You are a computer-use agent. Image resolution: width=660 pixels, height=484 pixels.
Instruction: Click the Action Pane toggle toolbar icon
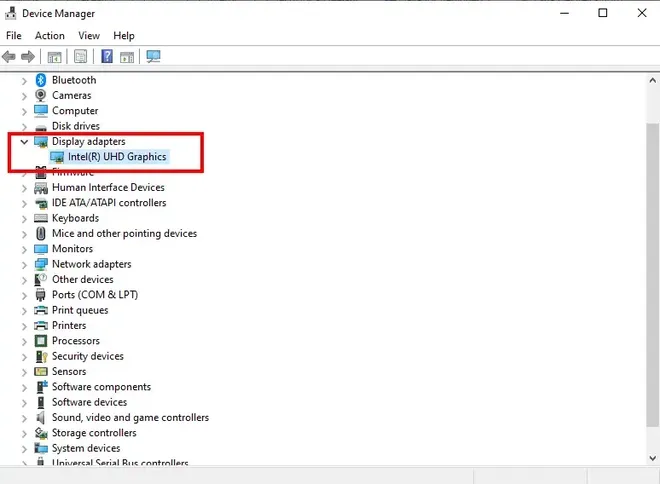click(127, 56)
